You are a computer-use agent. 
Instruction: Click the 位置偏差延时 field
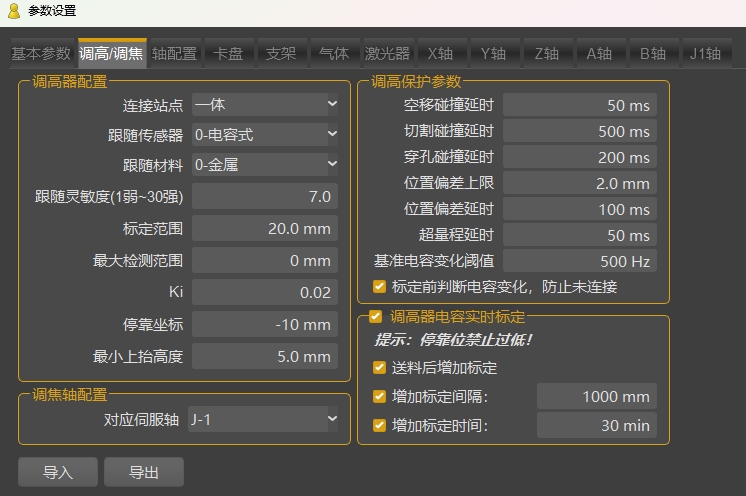[x=579, y=209]
